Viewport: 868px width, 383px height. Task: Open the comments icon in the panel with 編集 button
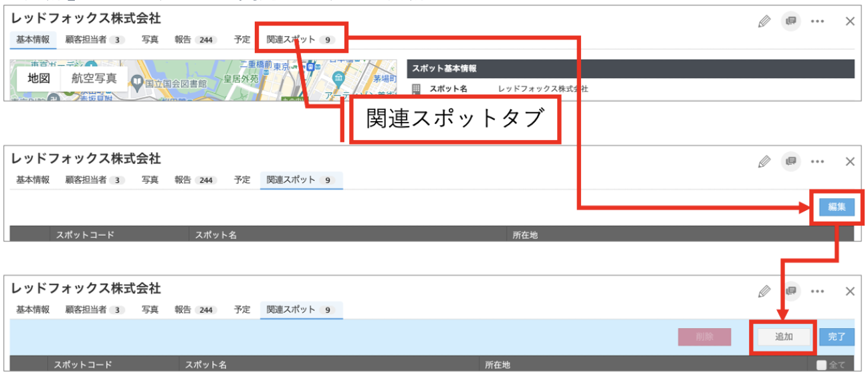coord(790,161)
